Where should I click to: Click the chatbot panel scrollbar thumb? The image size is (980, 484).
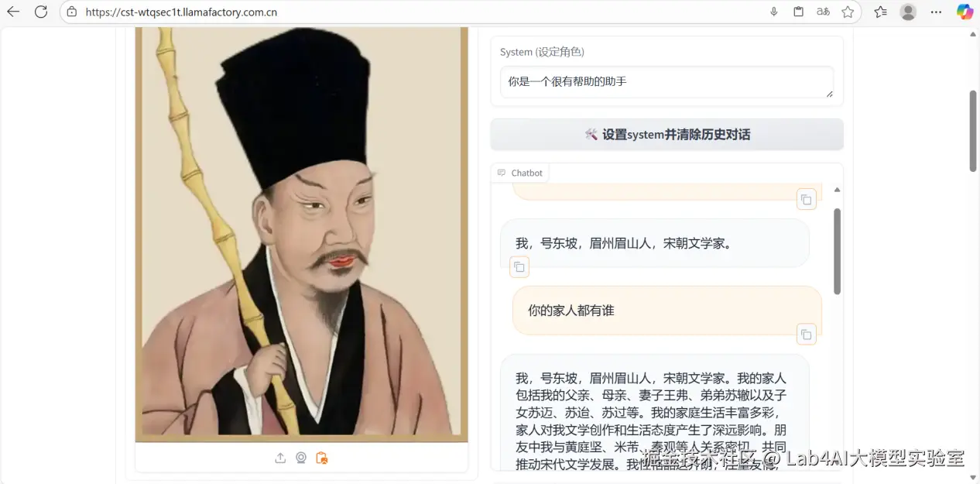click(x=837, y=251)
